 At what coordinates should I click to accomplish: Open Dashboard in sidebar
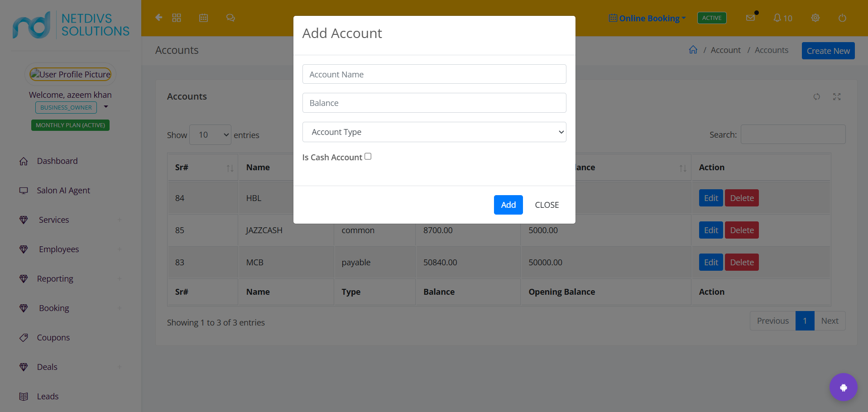click(x=58, y=161)
